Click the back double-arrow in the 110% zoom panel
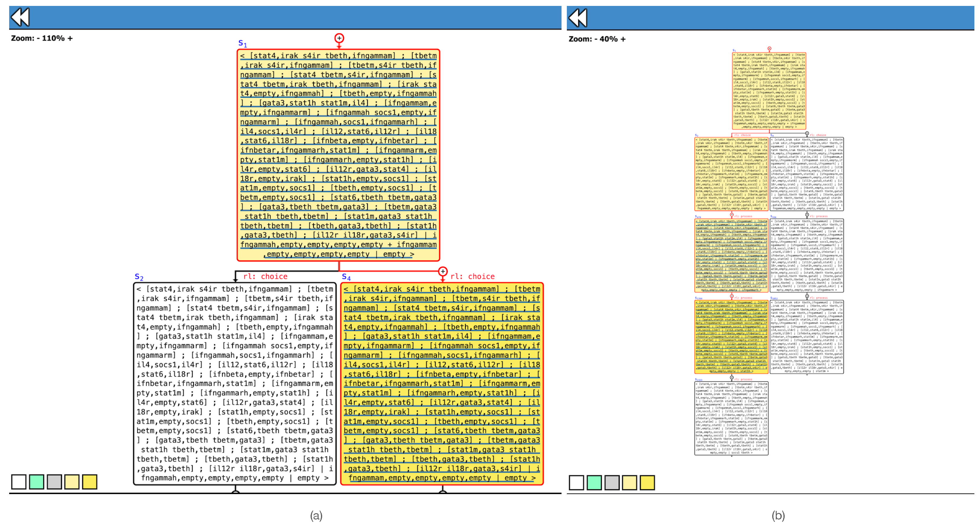 coord(20,17)
